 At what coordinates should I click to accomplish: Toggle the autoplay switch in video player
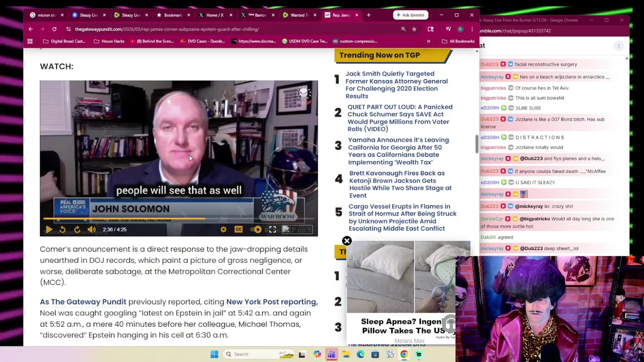256,229
